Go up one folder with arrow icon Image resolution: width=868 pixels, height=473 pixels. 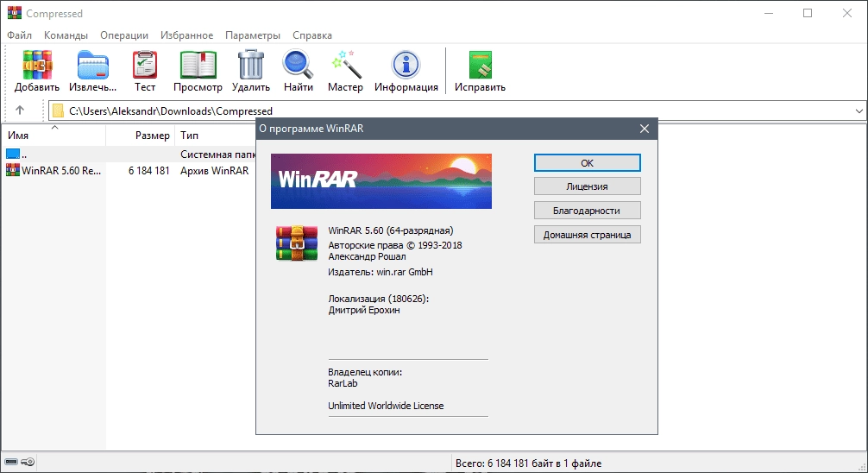tap(20, 110)
